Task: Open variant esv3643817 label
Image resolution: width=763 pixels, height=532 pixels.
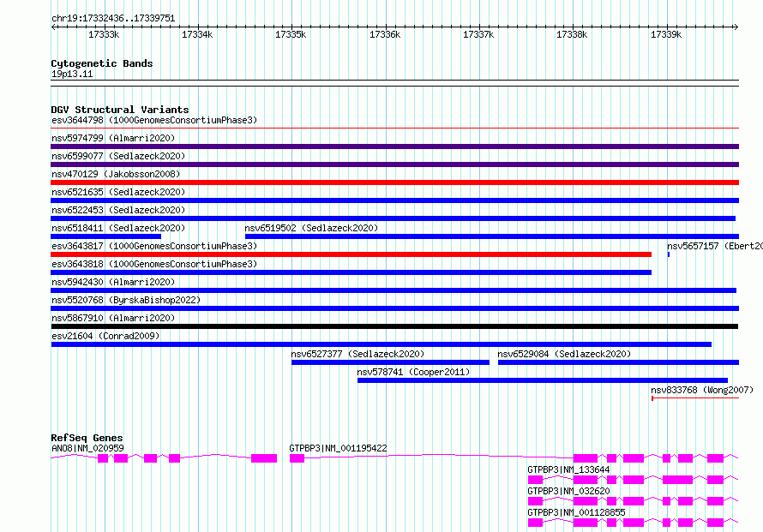Action: (x=154, y=246)
